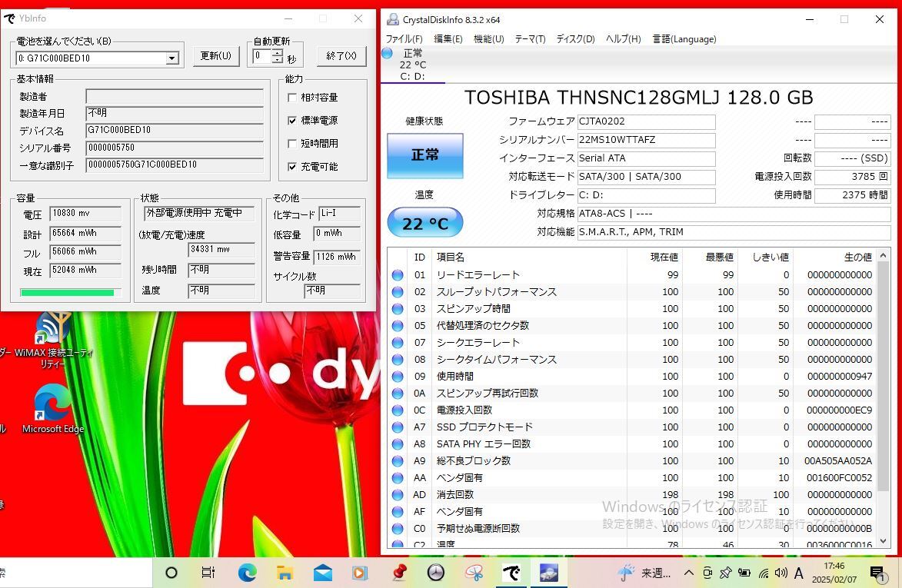Open ディスク(D) menu

tap(575, 39)
